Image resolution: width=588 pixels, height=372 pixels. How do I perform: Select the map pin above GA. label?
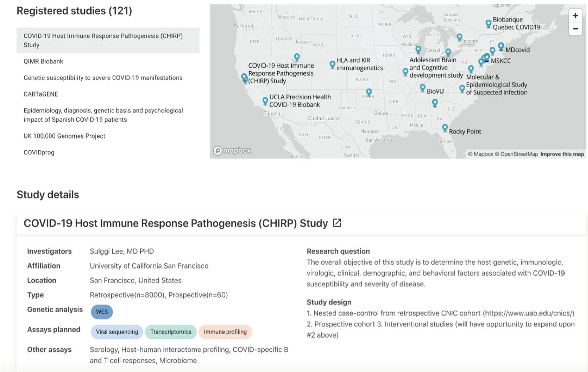pos(435,102)
